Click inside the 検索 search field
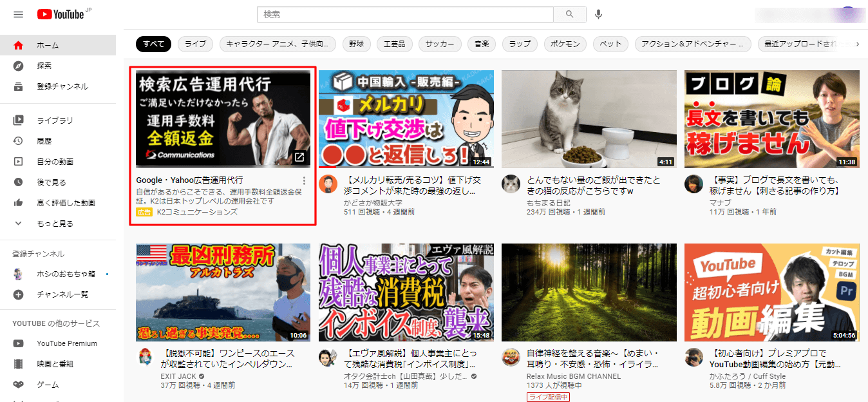868x402 pixels. pos(405,14)
